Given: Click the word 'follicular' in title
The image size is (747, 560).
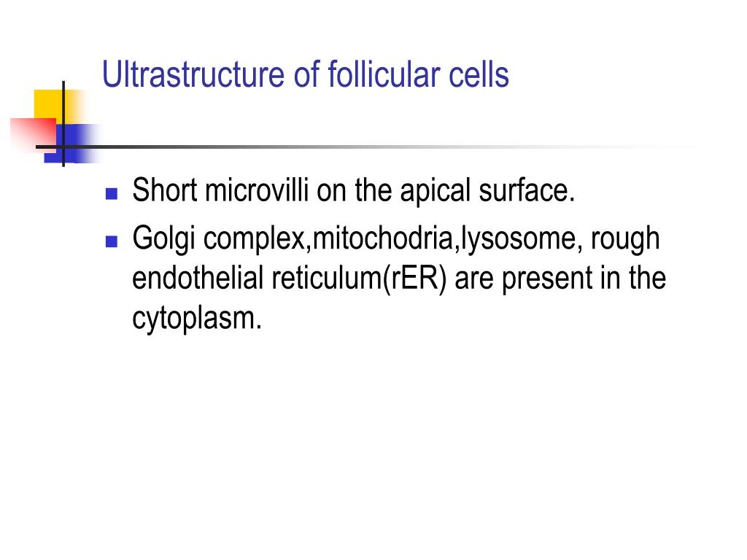Looking at the screenshot, I should tap(384, 74).
